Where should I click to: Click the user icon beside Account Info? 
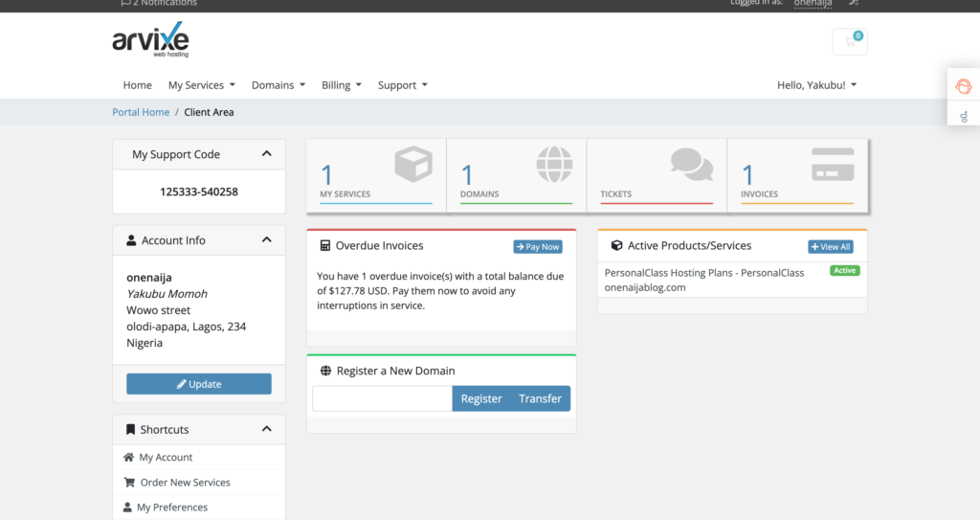tap(131, 240)
